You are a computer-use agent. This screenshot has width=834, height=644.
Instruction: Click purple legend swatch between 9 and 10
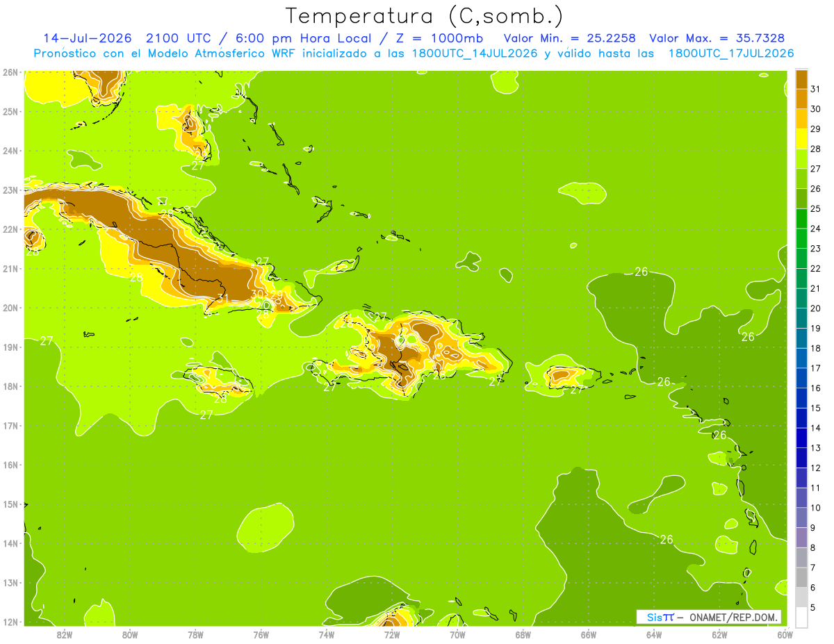pos(801,518)
